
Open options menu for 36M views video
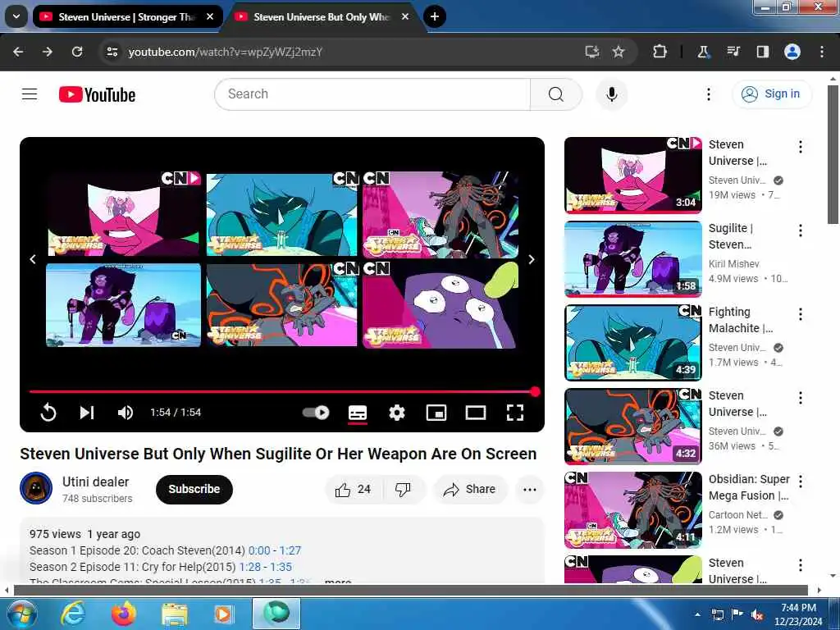(801, 398)
